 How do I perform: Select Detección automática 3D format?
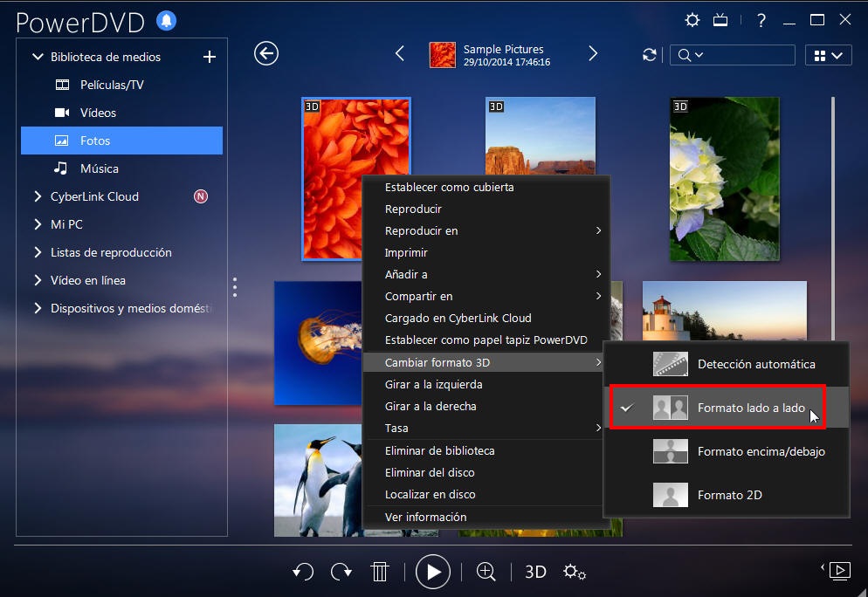tap(727, 364)
